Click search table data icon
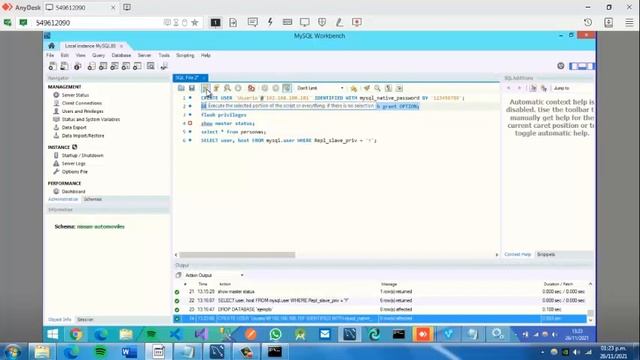The width and height of the screenshot is (640, 360). pyautogui.click(x=151, y=66)
